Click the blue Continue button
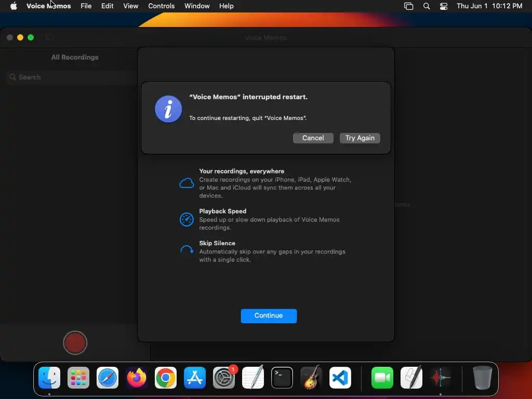 pyautogui.click(x=269, y=315)
